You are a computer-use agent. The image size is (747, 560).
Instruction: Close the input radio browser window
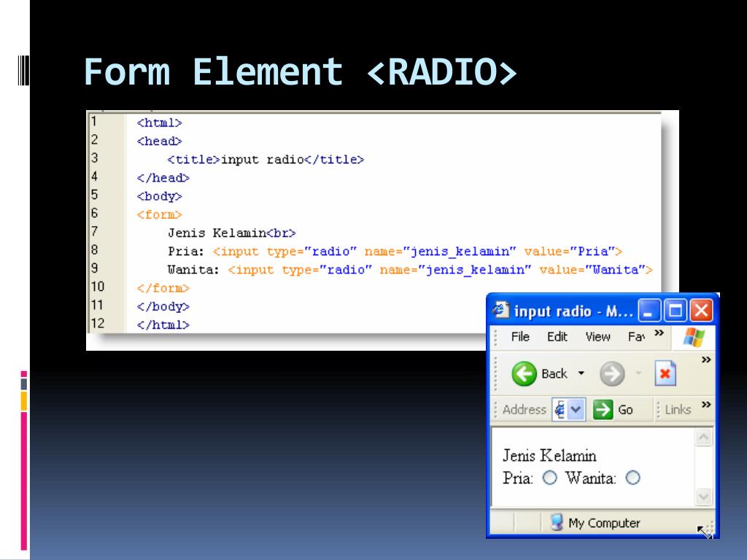pos(702,311)
